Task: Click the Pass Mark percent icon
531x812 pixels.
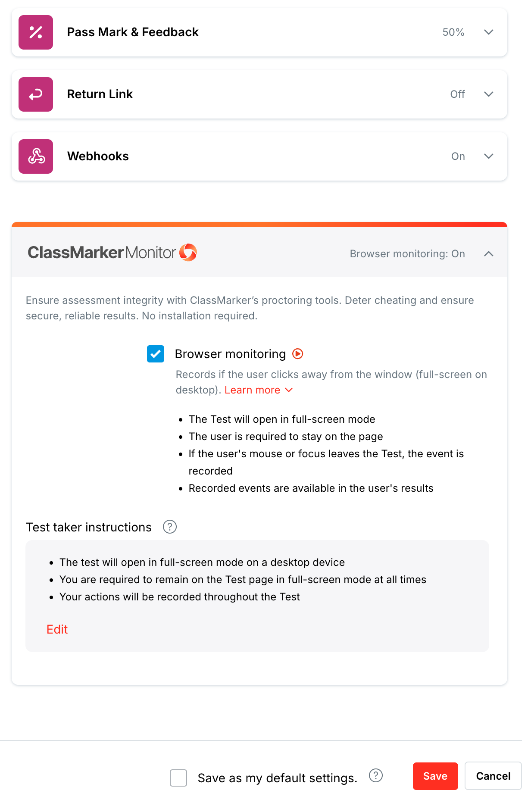Action: coord(36,32)
